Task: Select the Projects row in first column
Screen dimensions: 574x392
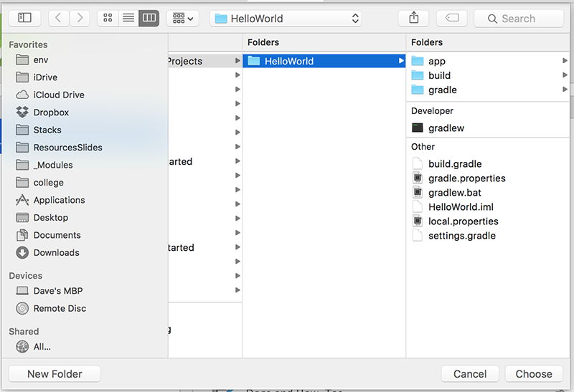Action: [204, 61]
